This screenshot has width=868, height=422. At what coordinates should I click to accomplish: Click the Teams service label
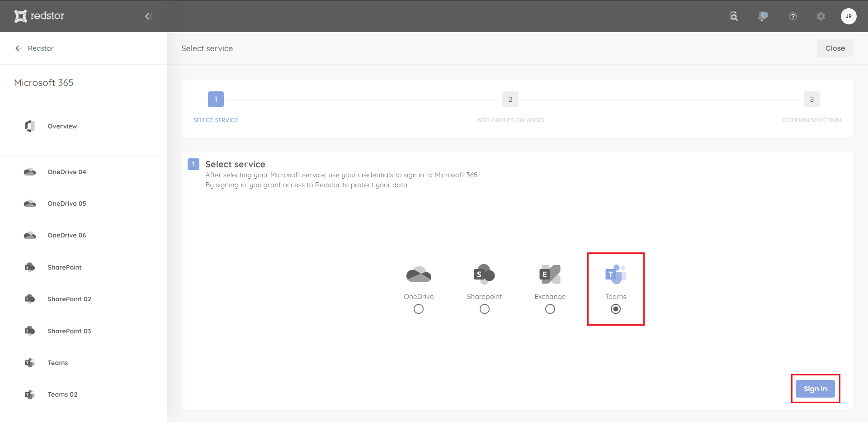(616, 297)
